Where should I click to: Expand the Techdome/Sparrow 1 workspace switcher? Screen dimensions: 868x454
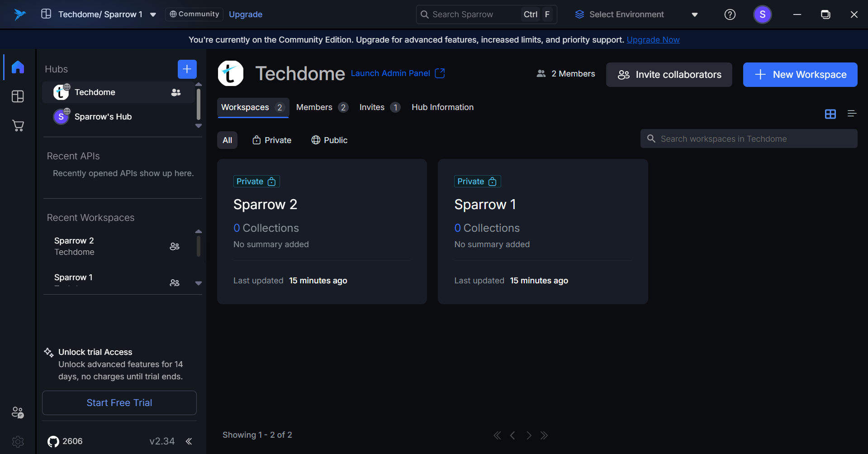[x=153, y=14]
